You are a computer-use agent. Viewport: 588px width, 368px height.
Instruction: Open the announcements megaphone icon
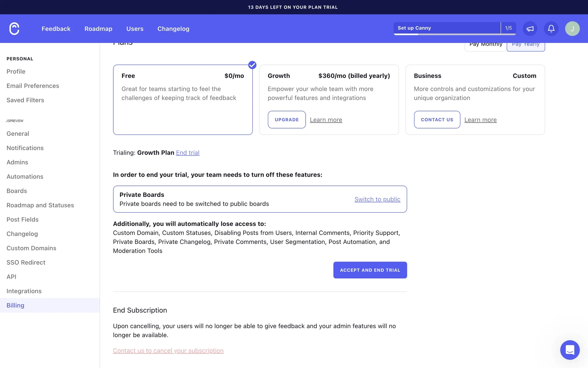click(530, 29)
